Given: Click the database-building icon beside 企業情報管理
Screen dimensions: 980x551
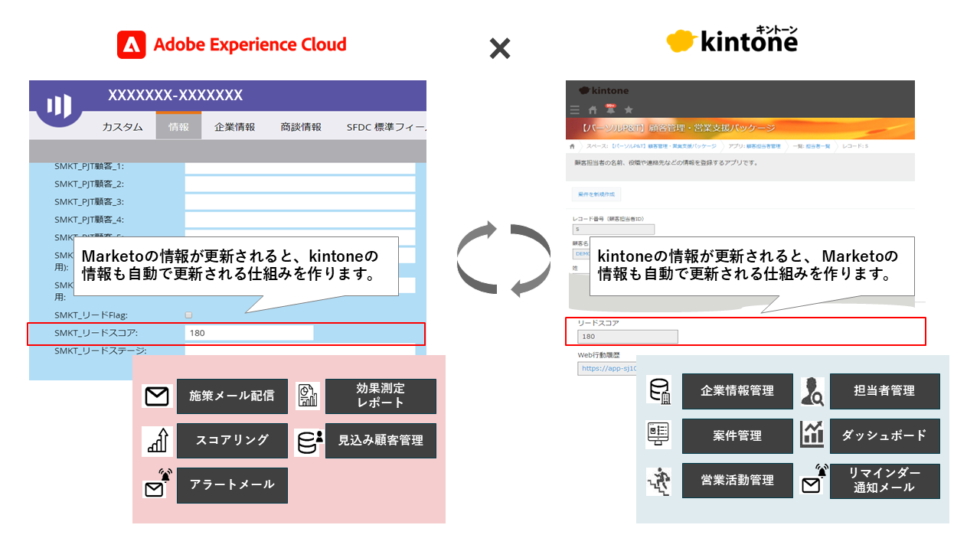Looking at the screenshot, I should (x=658, y=390).
